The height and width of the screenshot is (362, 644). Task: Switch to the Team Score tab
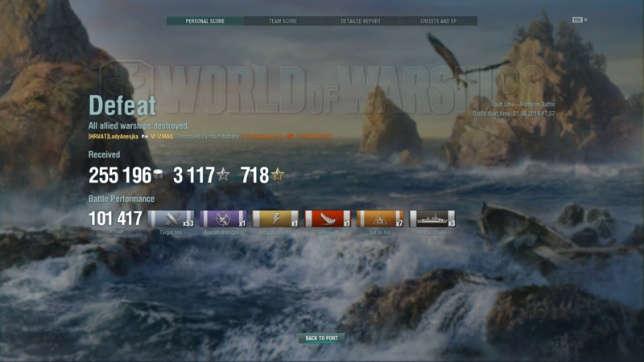click(283, 21)
